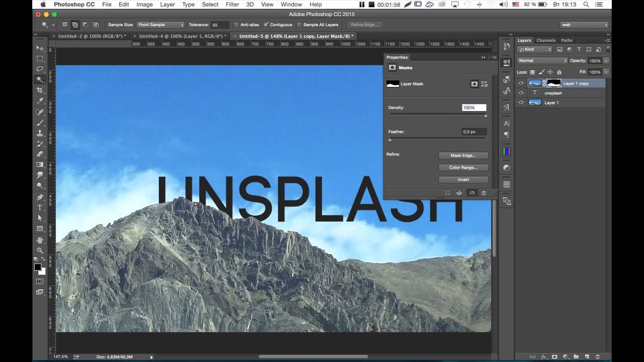Click the Mask Edge button
Screen dimensions: 644x362
pos(463,155)
